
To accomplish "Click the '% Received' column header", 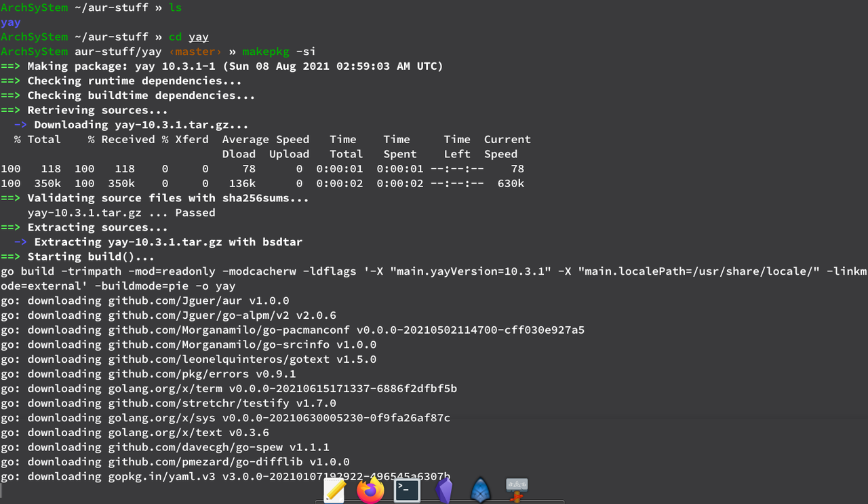I will click(x=121, y=140).
